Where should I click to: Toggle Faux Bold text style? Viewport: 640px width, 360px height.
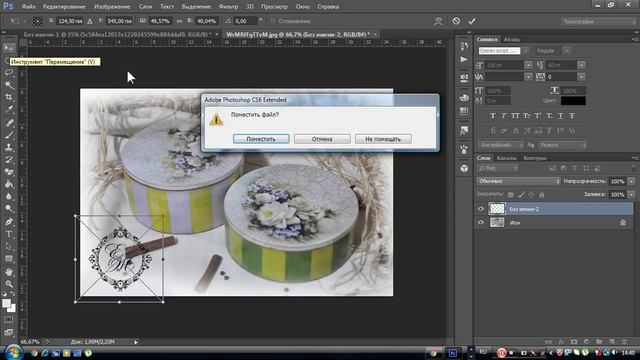(x=493, y=116)
